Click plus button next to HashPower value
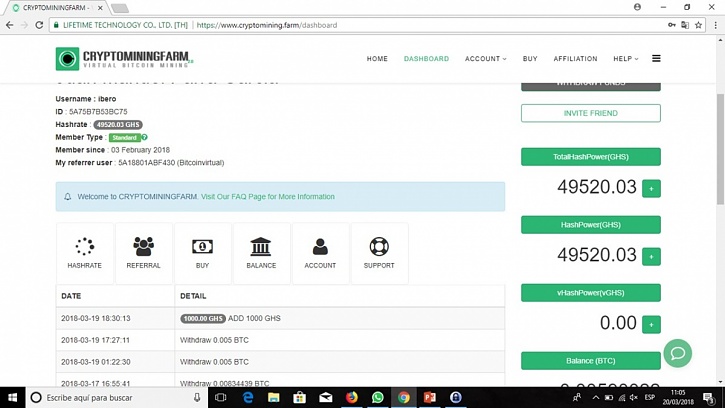Viewport: 725px width, 408px height. tap(651, 257)
